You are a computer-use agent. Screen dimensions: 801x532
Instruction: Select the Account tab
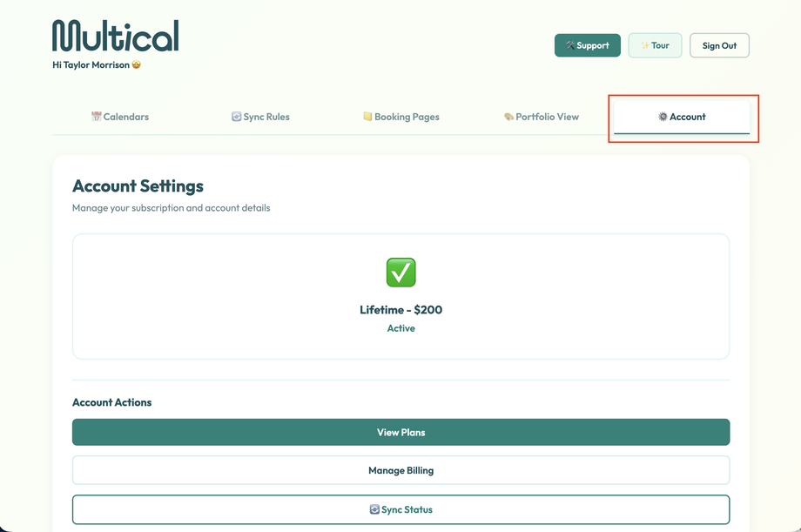point(682,117)
